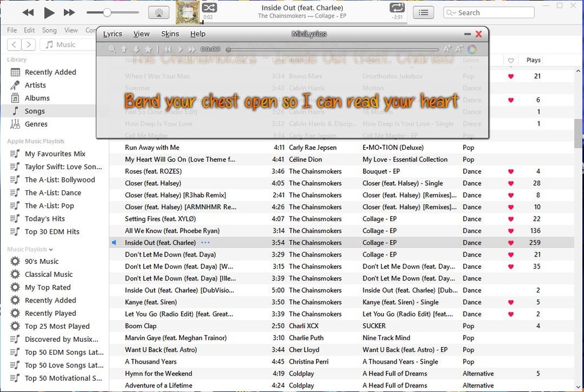584x392 pixels.
Task: Toggle love heart on Let You Go row
Action: point(510,315)
